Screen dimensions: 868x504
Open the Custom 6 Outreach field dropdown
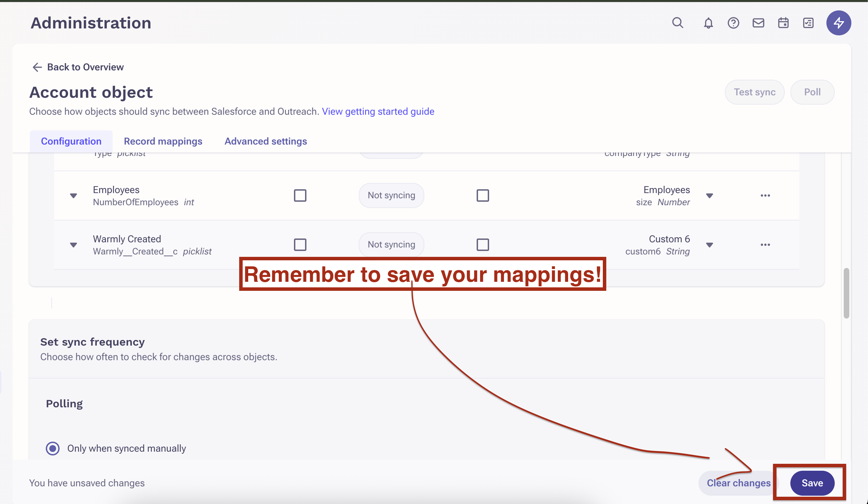click(x=709, y=245)
